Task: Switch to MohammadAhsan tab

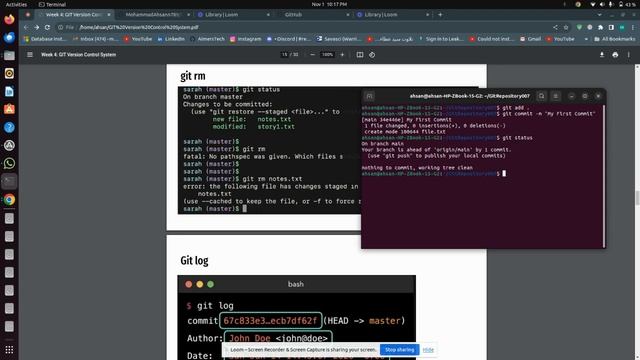Action: [x=152, y=15]
